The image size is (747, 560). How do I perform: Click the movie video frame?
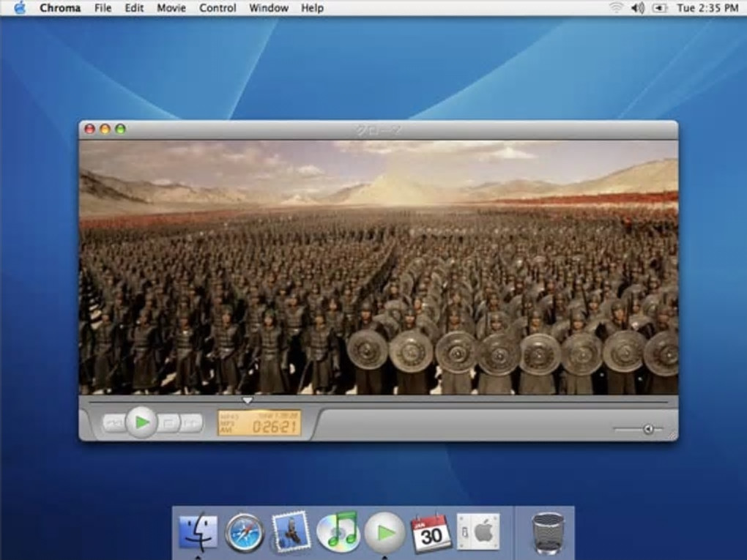click(379, 267)
